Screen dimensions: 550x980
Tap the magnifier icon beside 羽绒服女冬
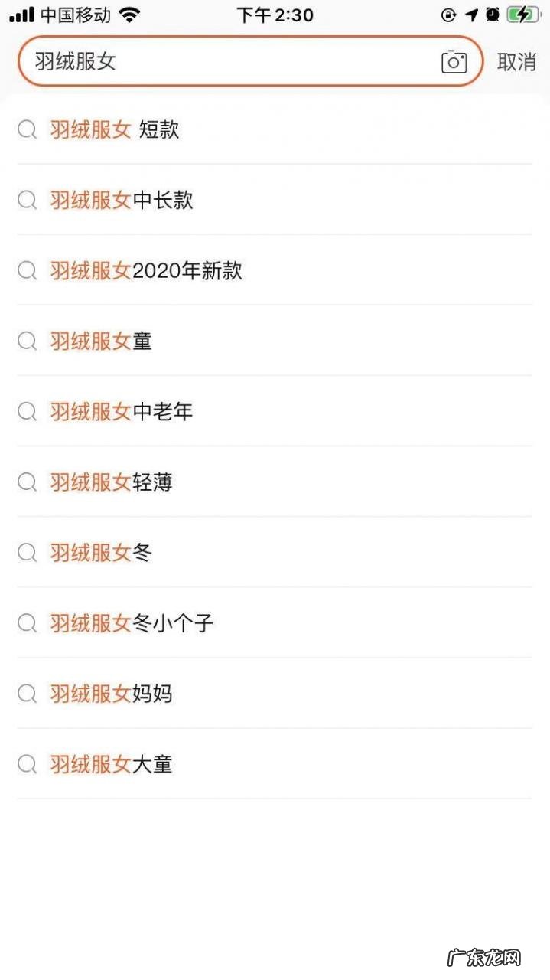pos(27,553)
